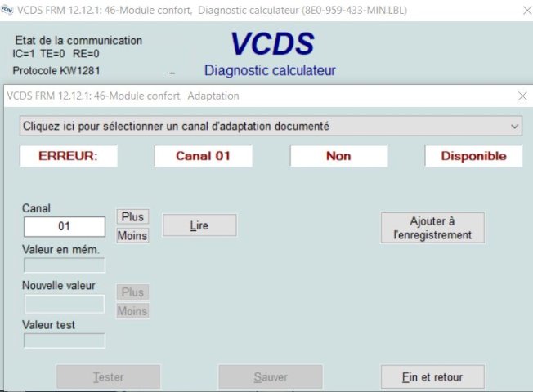This screenshot has width=533, height=392.
Task: Open the documented adaptation channel dropdown
Action: pos(270,127)
